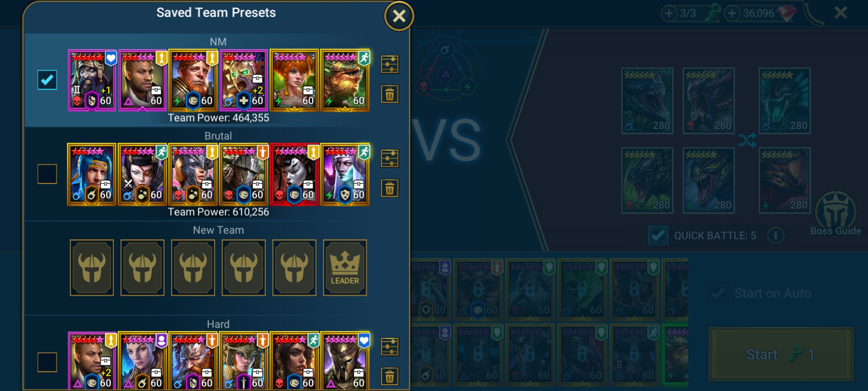Delete the Brutal team preset
This screenshot has height=391, width=868.
pyautogui.click(x=390, y=189)
